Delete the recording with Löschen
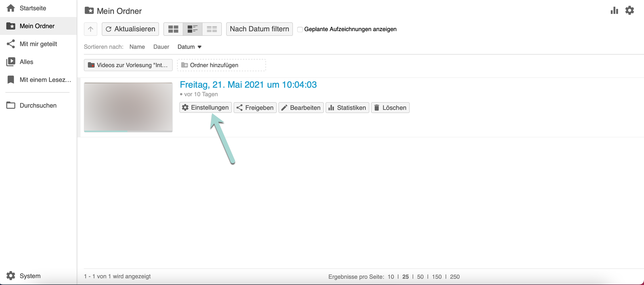The image size is (644, 285). (390, 108)
